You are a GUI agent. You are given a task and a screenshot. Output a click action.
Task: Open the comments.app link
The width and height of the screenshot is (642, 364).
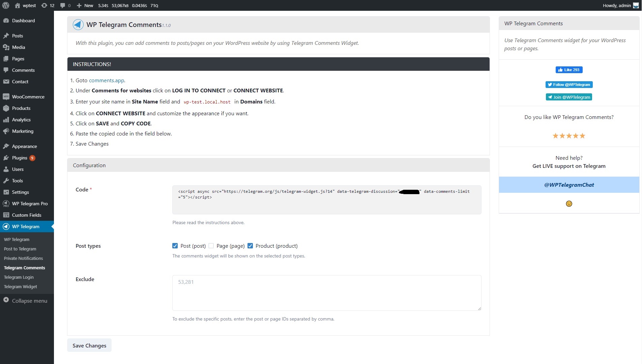tap(106, 80)
